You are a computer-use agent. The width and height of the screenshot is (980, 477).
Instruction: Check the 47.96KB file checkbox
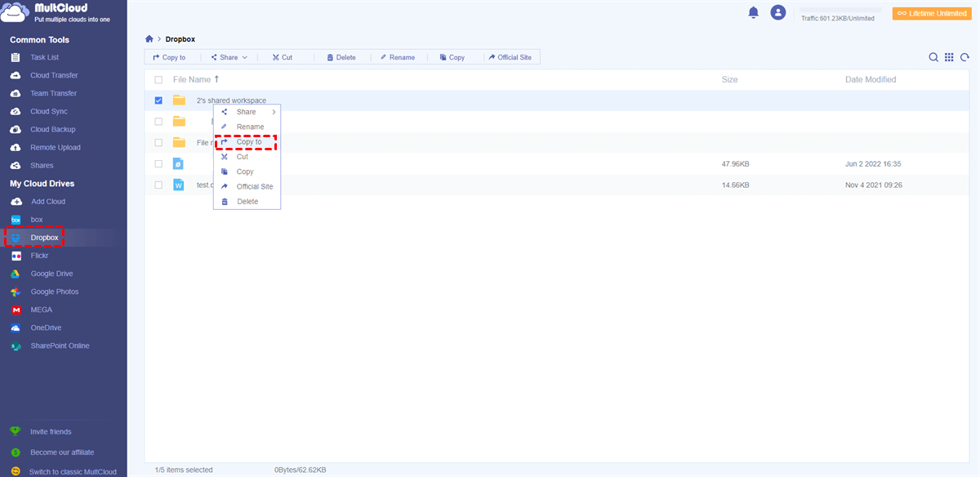click(158, 163)
